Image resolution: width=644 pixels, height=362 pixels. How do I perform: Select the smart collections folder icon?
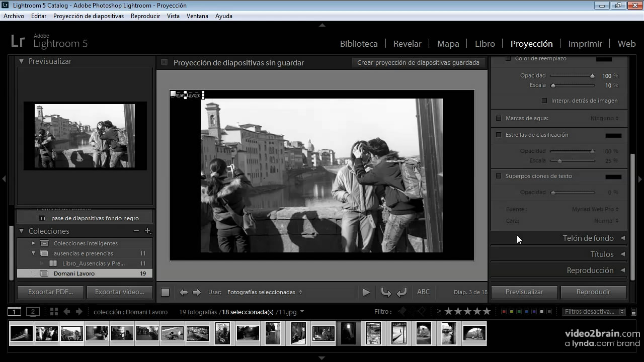pyautogui.click(x=44, y=243)
